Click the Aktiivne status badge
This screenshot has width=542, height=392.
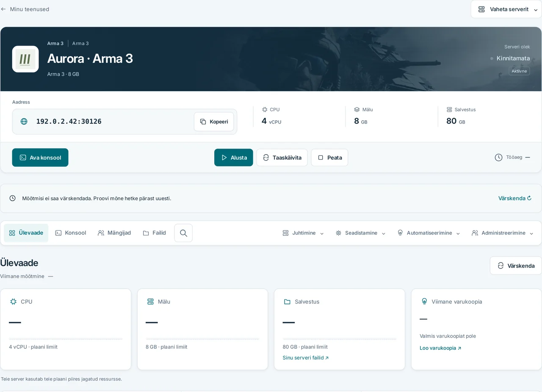pyautogui.click(x=519, y=71)
